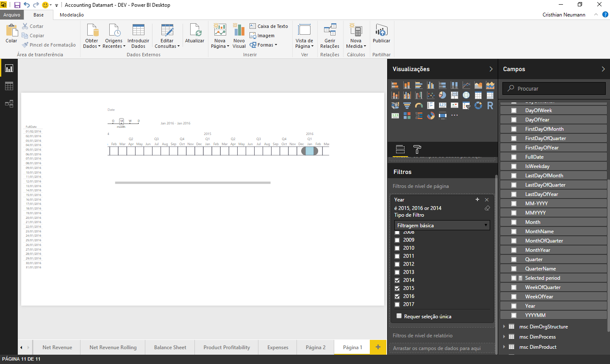Select the scatter chart visualization

point(430,95)
